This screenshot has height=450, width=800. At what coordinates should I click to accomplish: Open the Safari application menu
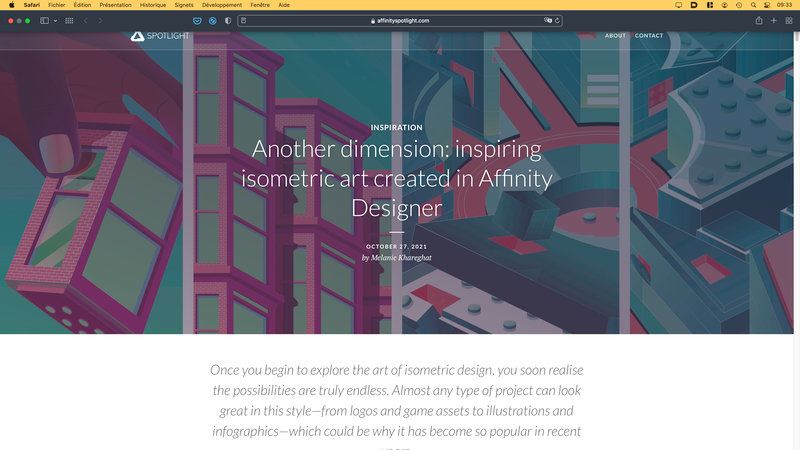click(32, 5)
